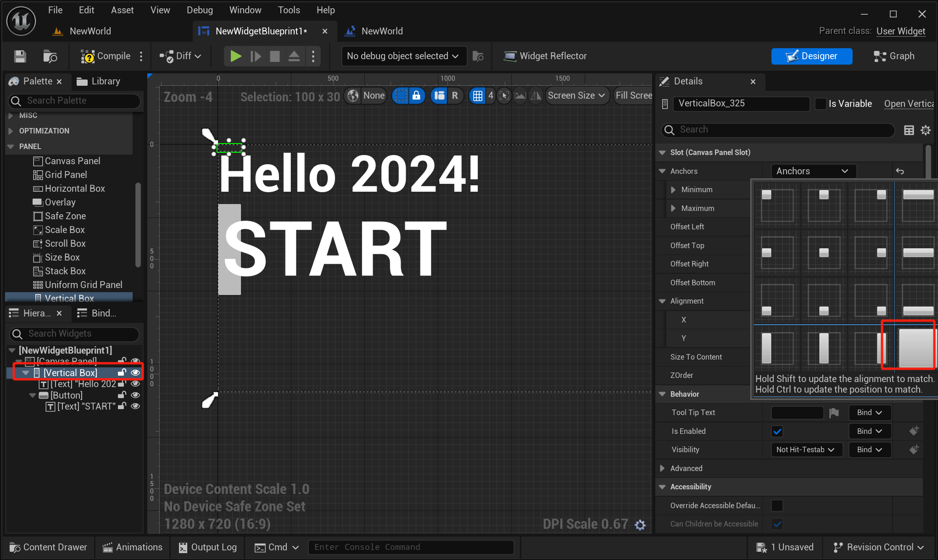938x560 pixels.
Task: Toggle visibility of Hello 2024 text widget
Action: (135, 384)
